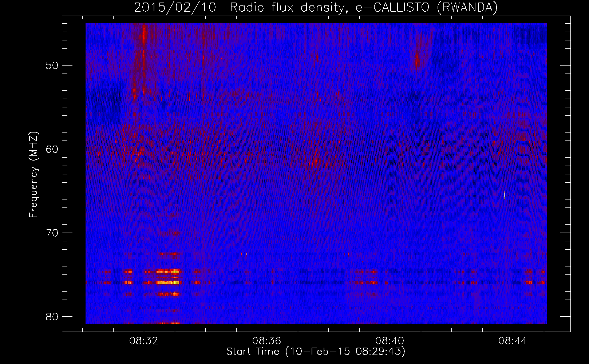Viewport: 589px width, 364px height.
Task: Click the plot title 'Radio flux density, e-CALLISTO (RWANDA)'
Action: 363,8
